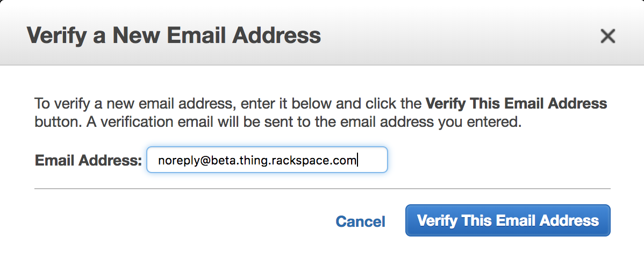644x258 pixels.
Task: Click bold "Verify This Email Address" instruction text
Action: pyautogui.click(x=516, y=103)
